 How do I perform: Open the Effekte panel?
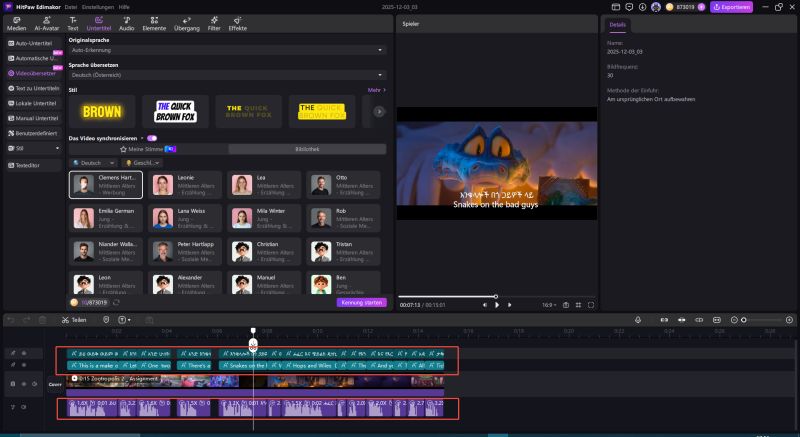point(238,24)
